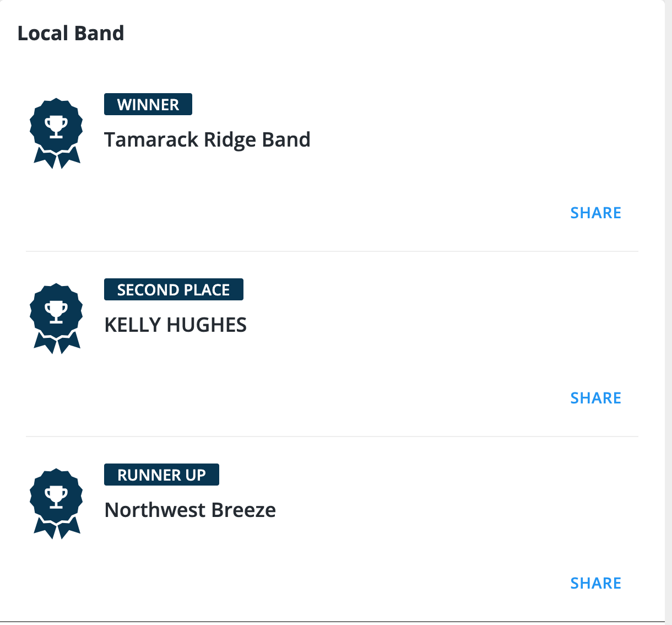Click the border line at the card's bottom
The image size is (672, 625).
[330, 622]
